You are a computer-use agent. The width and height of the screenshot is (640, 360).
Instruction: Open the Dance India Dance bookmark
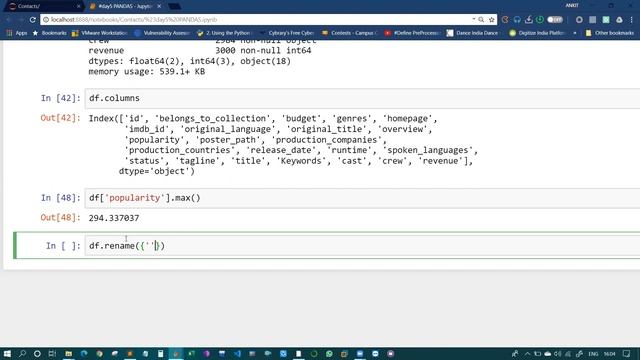tap(472, 33)
